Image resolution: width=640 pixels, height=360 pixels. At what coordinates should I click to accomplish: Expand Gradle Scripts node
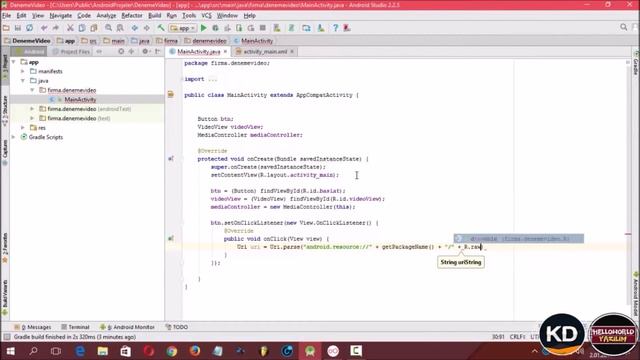pyautogui.click(x=14, y=137)
